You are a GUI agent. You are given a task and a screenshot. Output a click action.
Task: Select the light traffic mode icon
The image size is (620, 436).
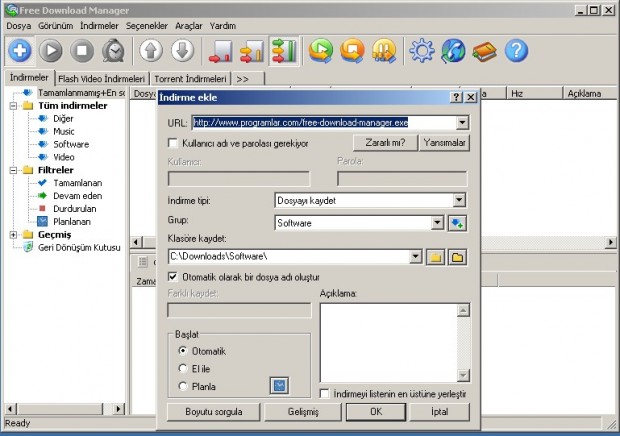click(x=220, y=51)
